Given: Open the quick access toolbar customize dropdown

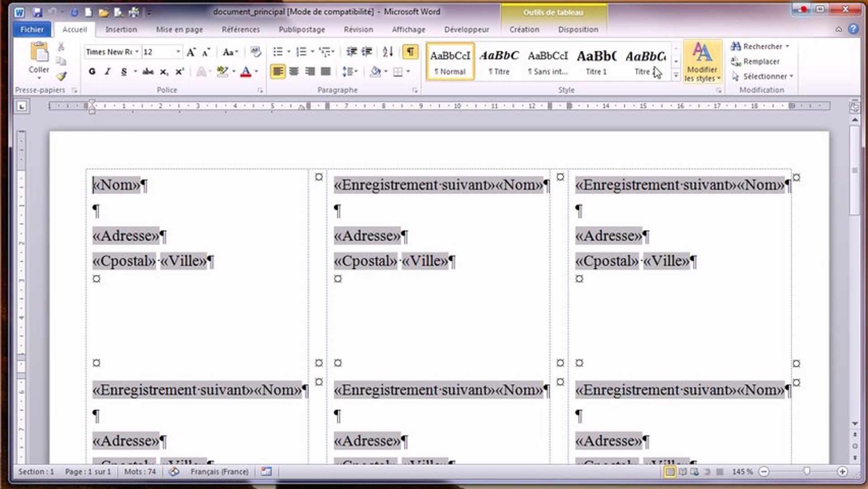Looking at the screenshot, I should [149, 13].
